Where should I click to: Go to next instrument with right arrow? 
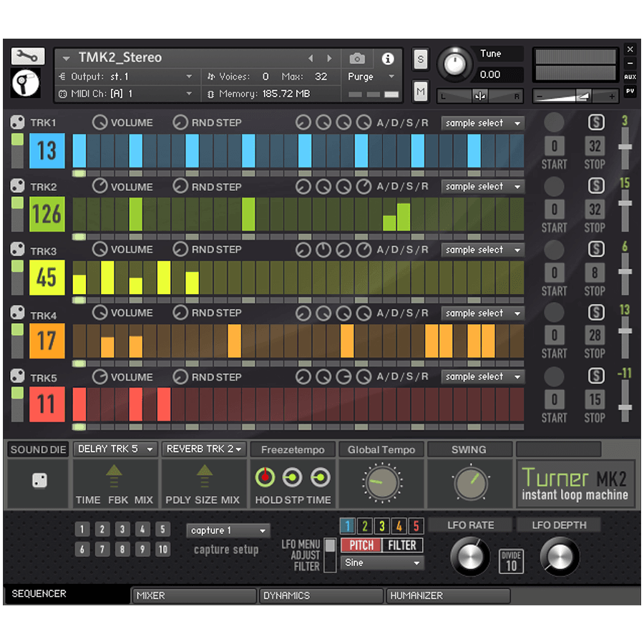[329, 59]
